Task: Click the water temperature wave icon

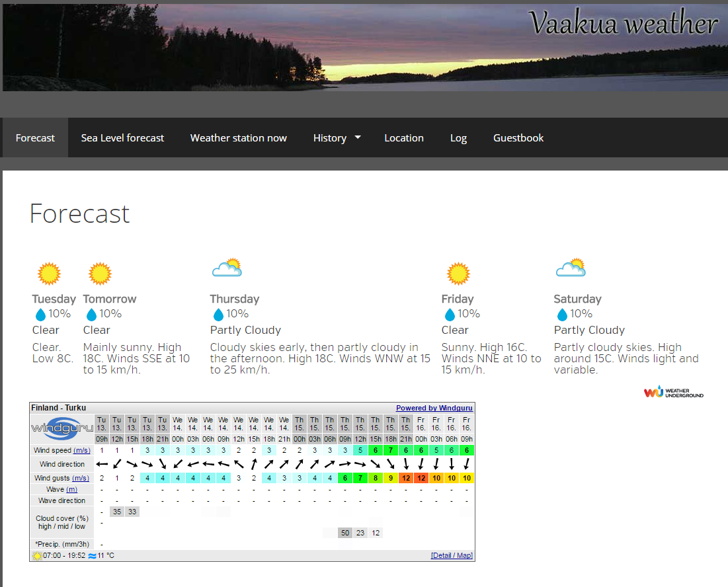Action: click(92, 555)
